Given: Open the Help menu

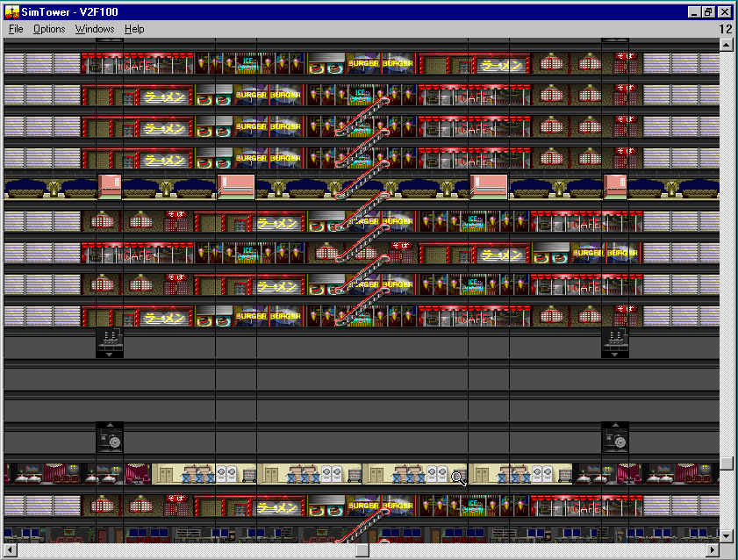Looking at the screenshot, I should point(133,29).
